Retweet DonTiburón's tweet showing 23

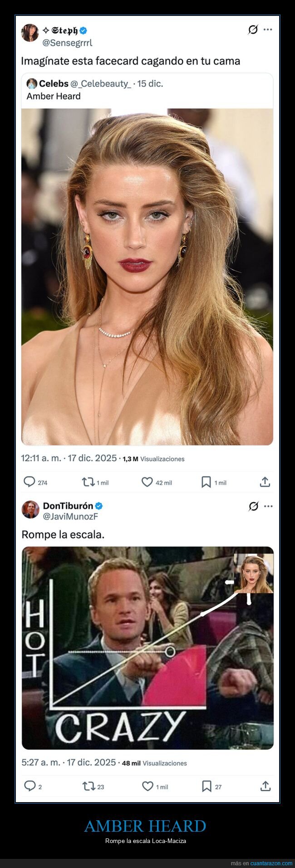coord(88,786)
